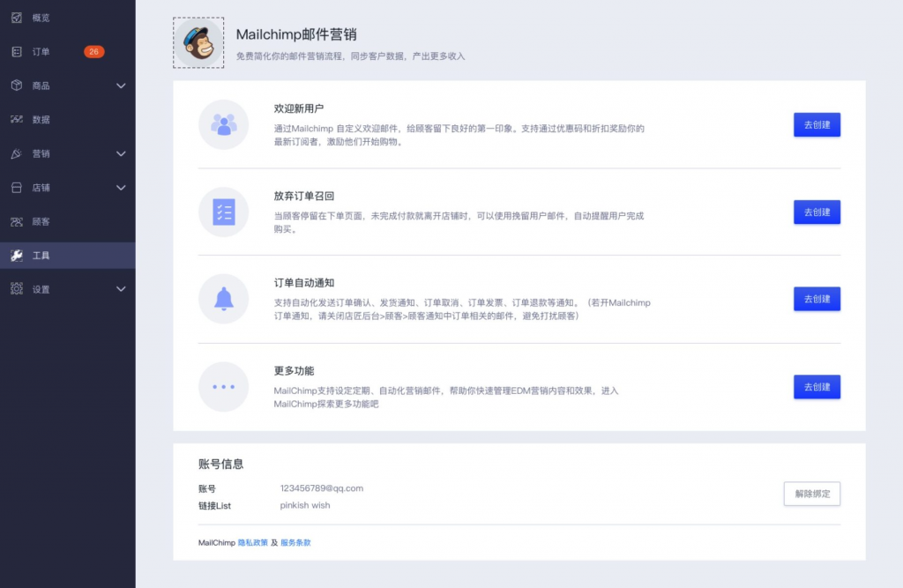Click the 解除绑定 unbind button

coord(811,494)
